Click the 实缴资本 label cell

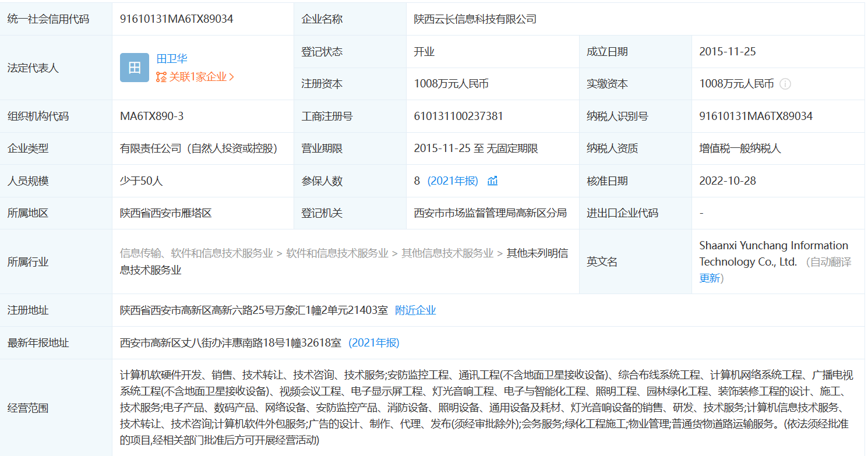636,84
